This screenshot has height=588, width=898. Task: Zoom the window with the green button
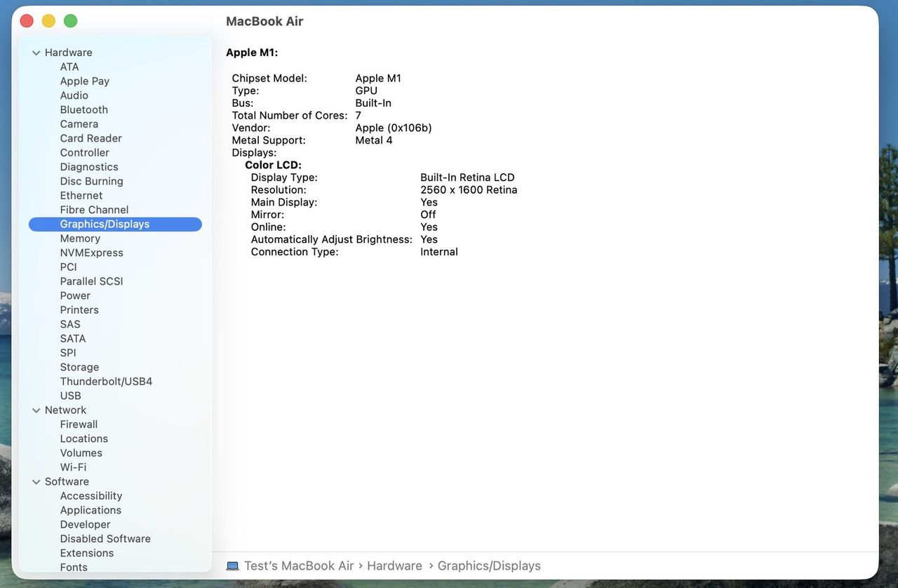coord(70,21)
